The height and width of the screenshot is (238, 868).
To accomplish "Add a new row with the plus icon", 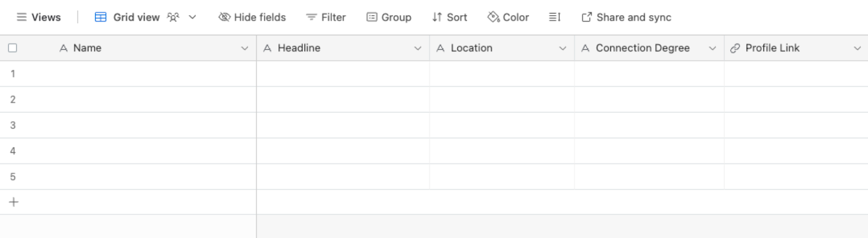I will point(14,202).
